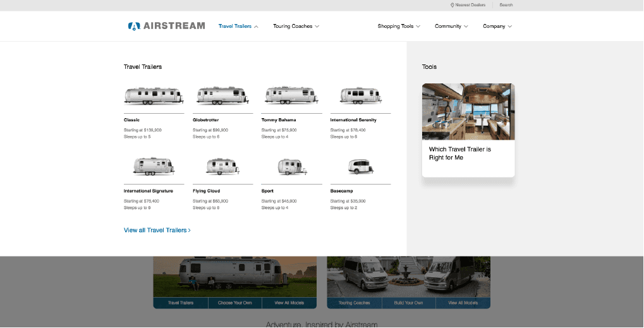Click the Sport 'Starting at $45,900' text
Screen dimensions: 644x328
[x=279, y=201]
